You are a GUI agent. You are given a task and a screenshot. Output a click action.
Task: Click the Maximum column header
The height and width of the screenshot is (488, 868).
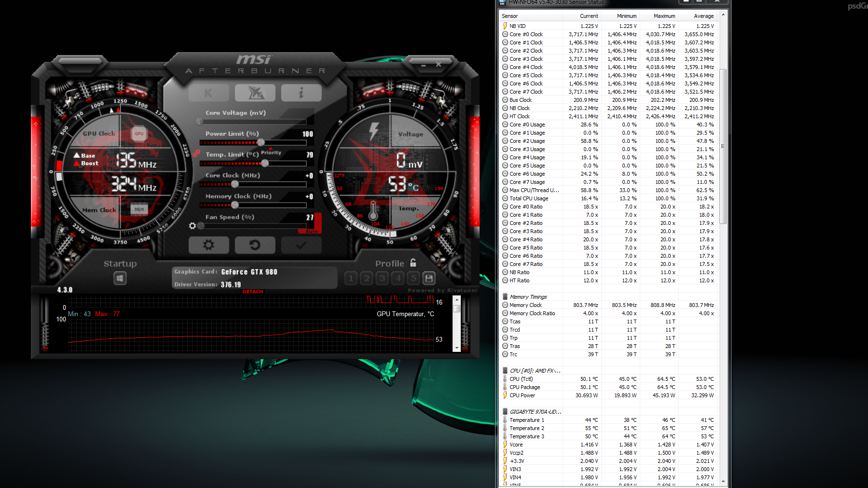coord(659,16)
